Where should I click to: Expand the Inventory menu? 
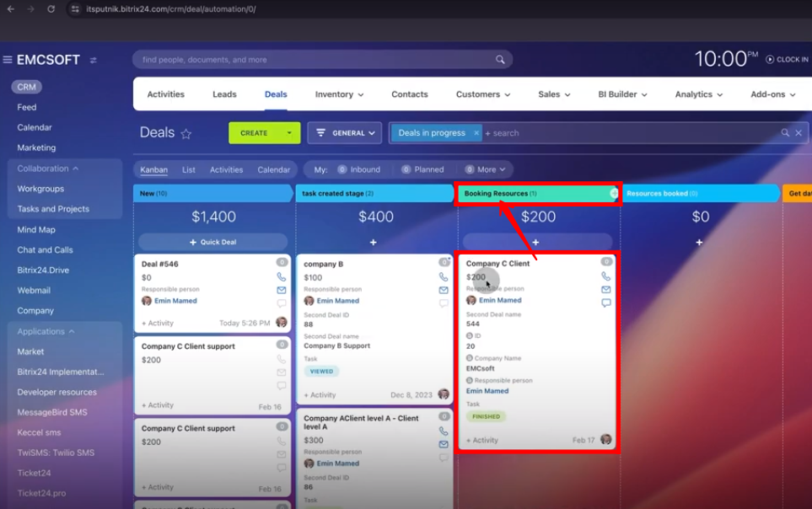339,94
